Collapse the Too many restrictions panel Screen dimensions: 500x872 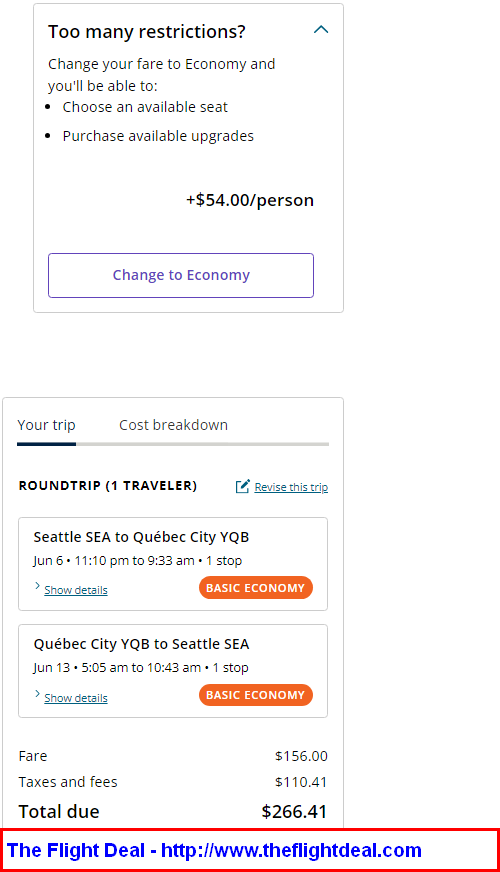[321, 30]
